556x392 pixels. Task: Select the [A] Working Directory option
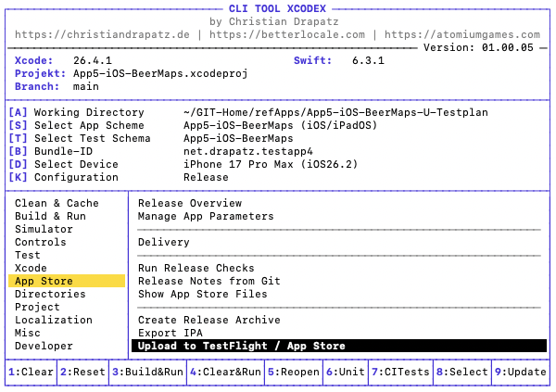pos(77,112)
